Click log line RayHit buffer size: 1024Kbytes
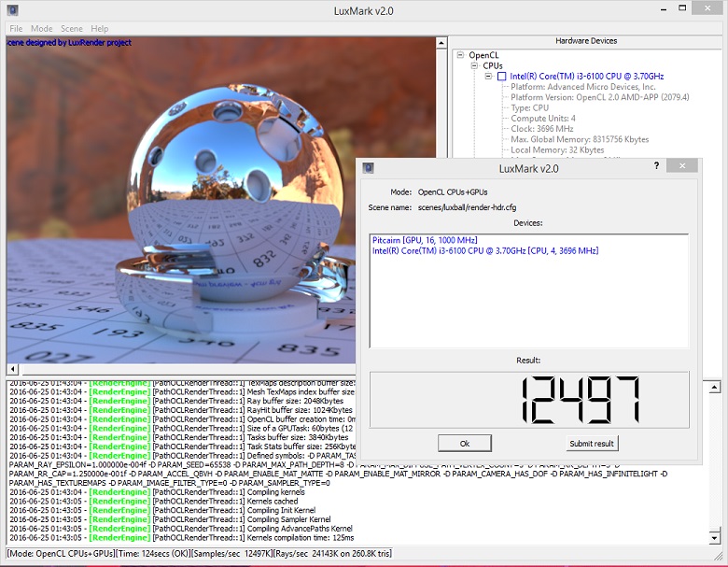The height and width of the screenshot is (567, 728). pos(181,410)
